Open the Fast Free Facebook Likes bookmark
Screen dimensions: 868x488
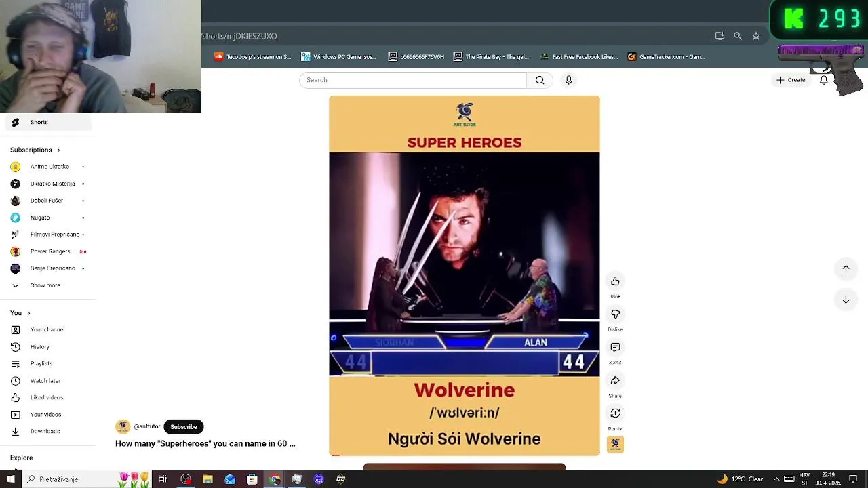pos(579,57)
